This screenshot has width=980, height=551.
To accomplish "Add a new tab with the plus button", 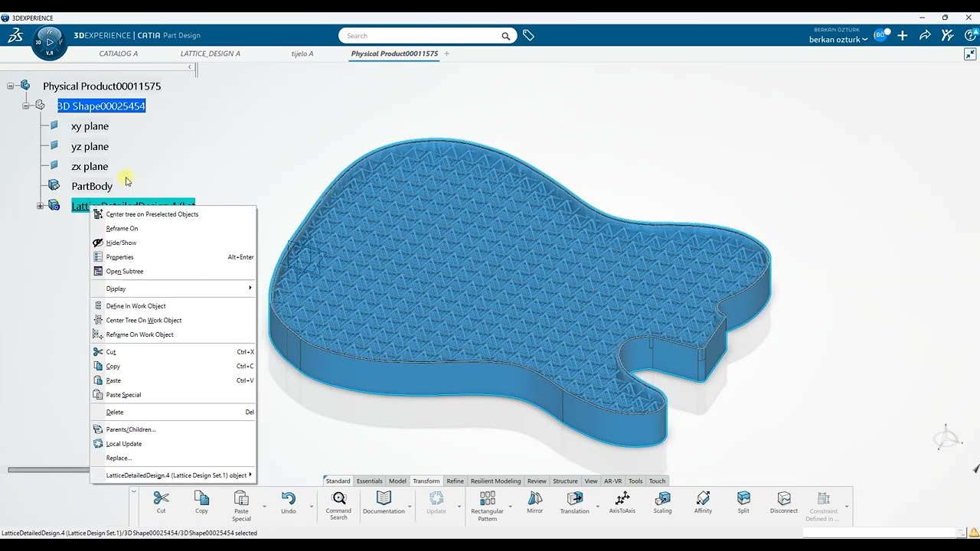I will (x=446, y=54).
